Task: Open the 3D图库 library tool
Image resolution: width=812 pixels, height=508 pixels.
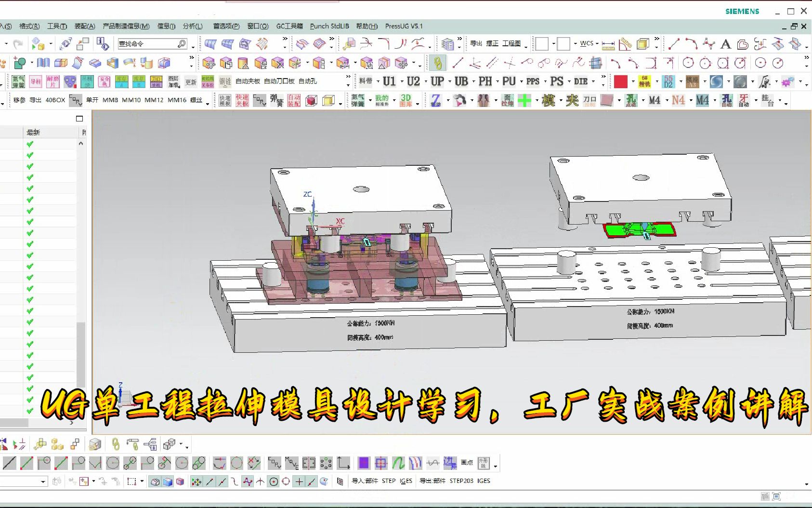Action: click(406, 100)
